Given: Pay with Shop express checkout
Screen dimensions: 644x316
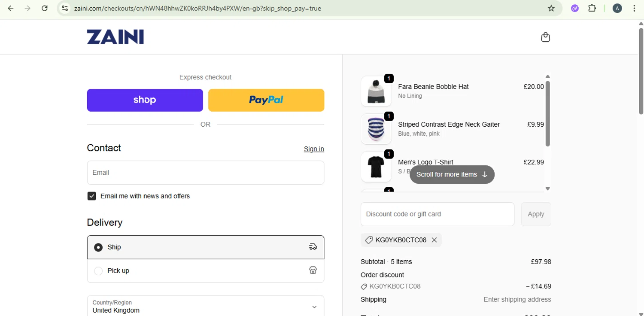Looking at the screenshot, I should point(145,100).
